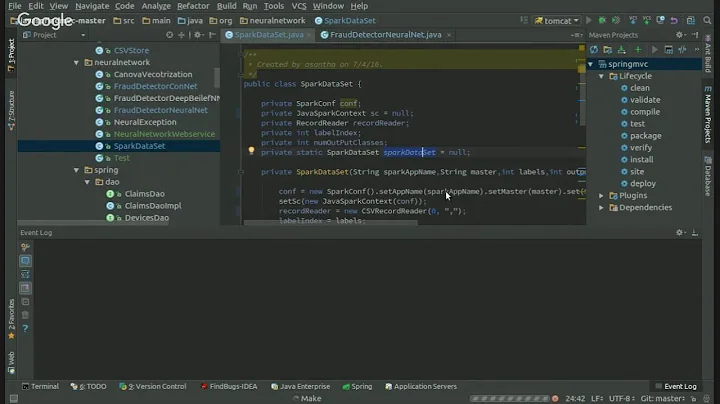Screen dimensions: 720x404
Task: Click neuralnetwork breadcrumb in navigation bar
Action: (x=272, y=21)
